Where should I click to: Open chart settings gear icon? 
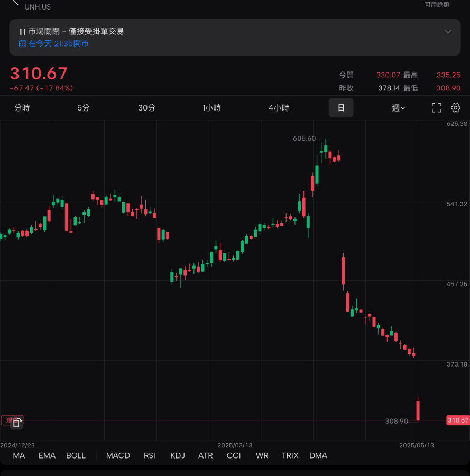[455, 108]
